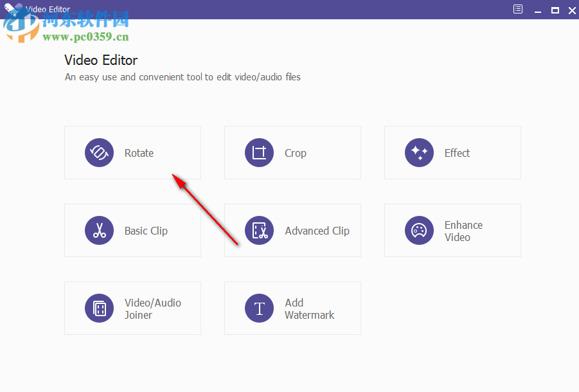Image resolution: width=579 pixels, height=392 pixels.
Task: Open the Advanced Clip tool icon
Action: click(259, 231)
